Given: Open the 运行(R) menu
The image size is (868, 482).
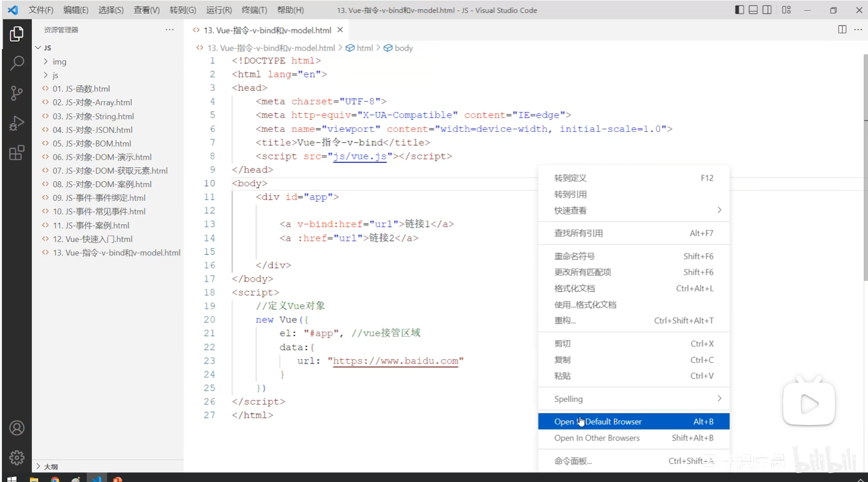Looking at the screenshot, I should (219, 10).
